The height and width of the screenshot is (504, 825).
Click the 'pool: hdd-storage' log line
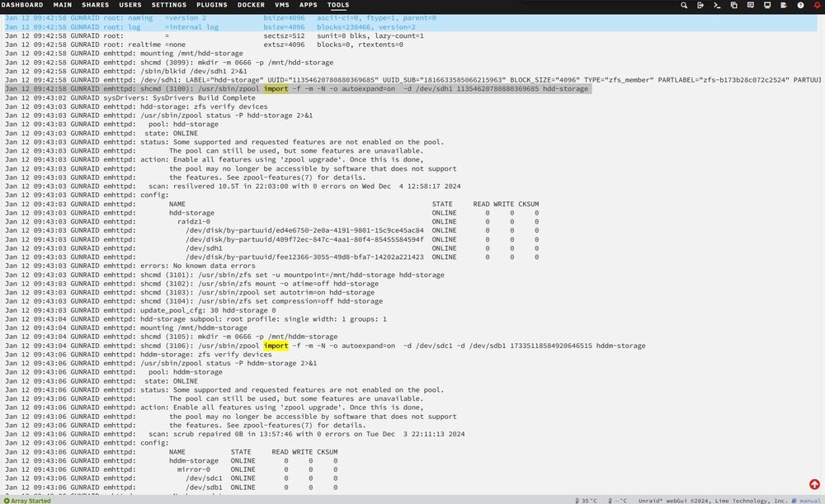pyautogui.click(x=111, y=125)
